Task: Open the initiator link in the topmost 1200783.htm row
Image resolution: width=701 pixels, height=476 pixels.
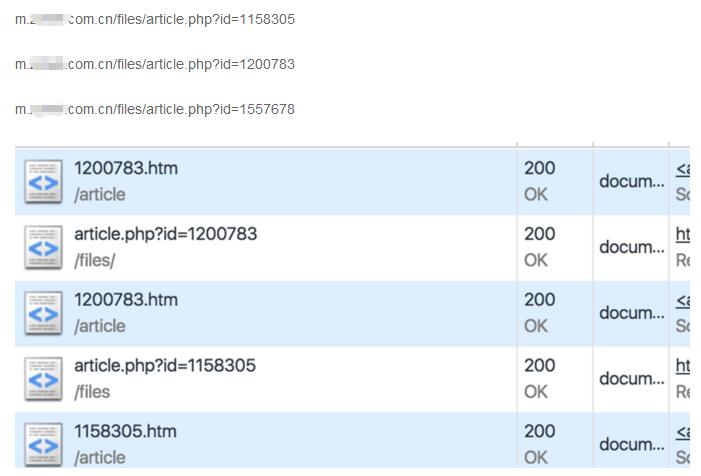Action: pyautogui.click(x=683, y=169)
